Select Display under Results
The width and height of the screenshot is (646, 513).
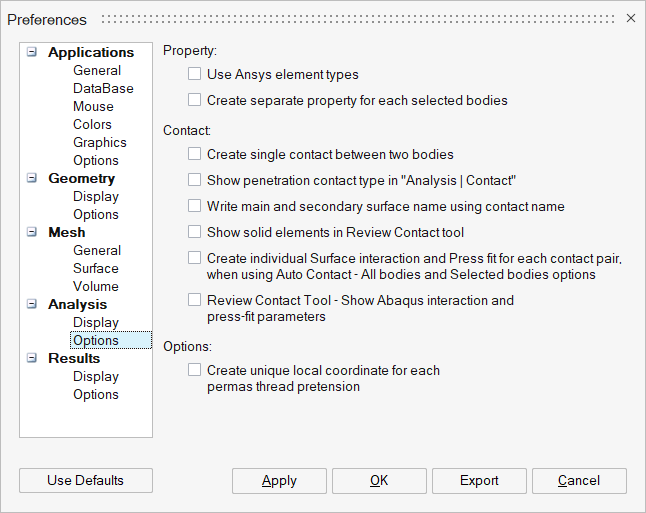click(x=96, y=377)
